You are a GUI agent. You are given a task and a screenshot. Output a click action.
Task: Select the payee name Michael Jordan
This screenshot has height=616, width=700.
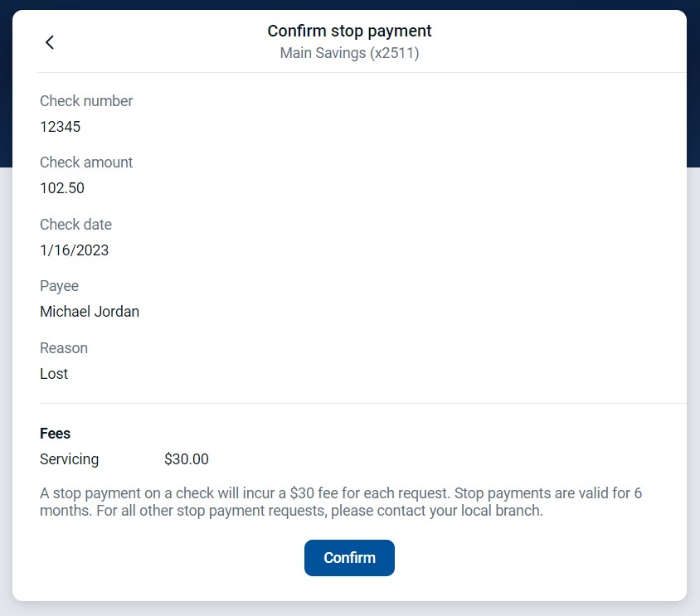click(x=90, y=312)
